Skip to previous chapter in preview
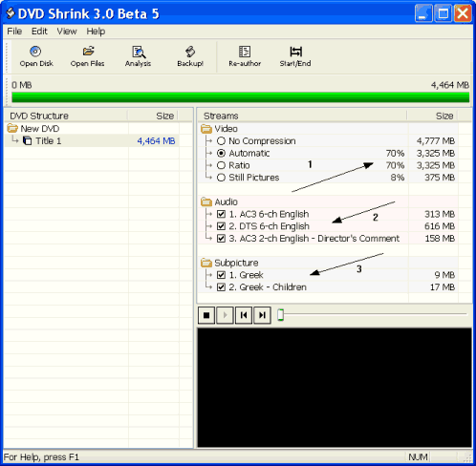The image size is (476, 466). coord(244,315)
